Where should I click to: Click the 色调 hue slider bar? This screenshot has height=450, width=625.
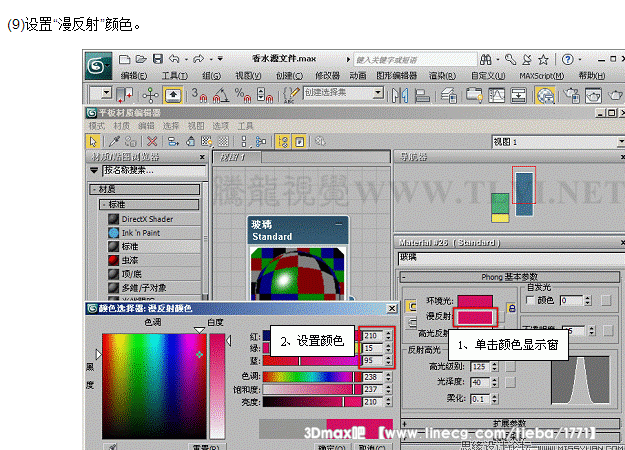[311, 377]
